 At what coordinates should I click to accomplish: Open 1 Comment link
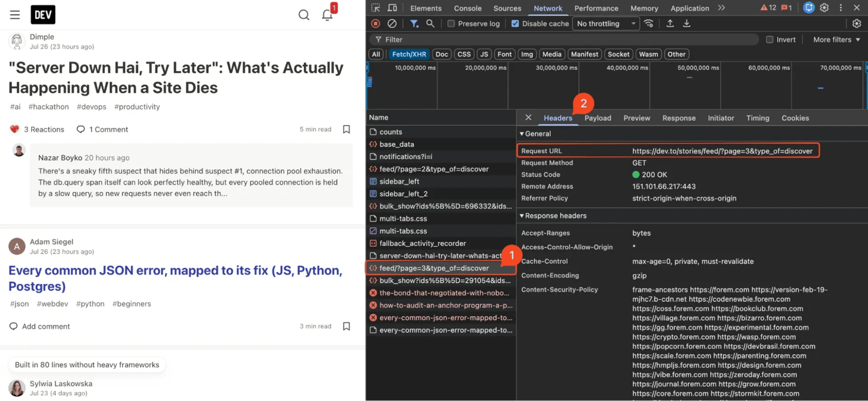click(102, 129)
